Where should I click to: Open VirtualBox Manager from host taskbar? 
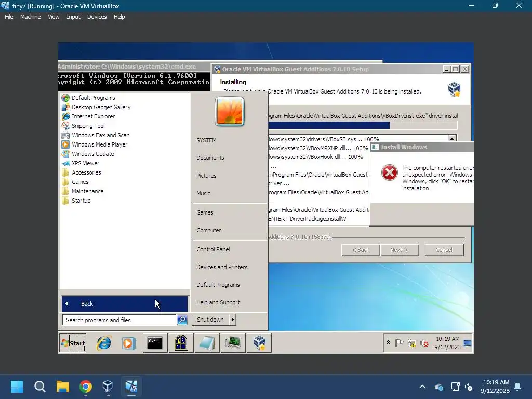point(108,387)
